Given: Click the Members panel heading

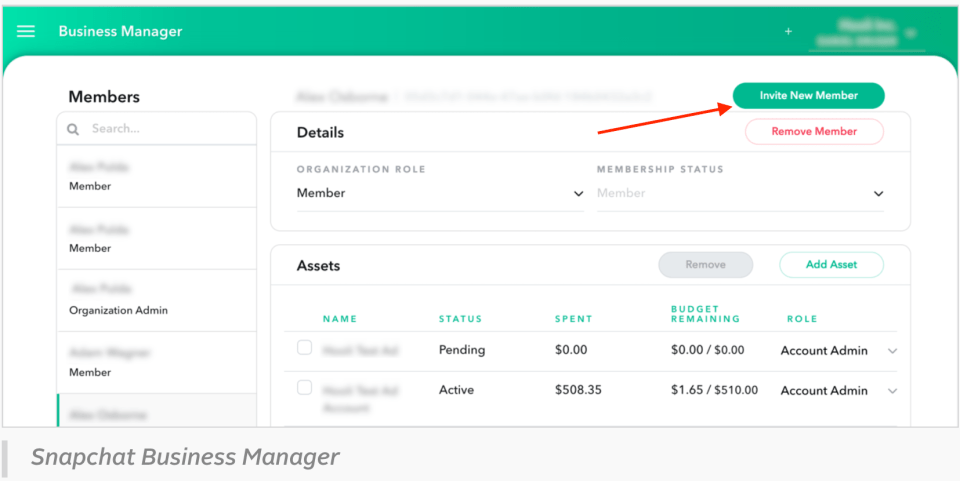Looking at the screenshot, I should 104,97.
